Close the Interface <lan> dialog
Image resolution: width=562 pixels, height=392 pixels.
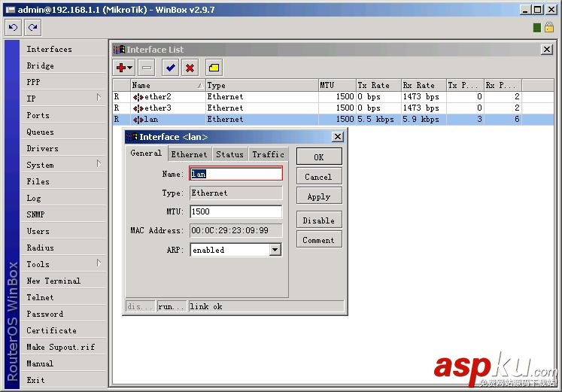pos(338,136)
